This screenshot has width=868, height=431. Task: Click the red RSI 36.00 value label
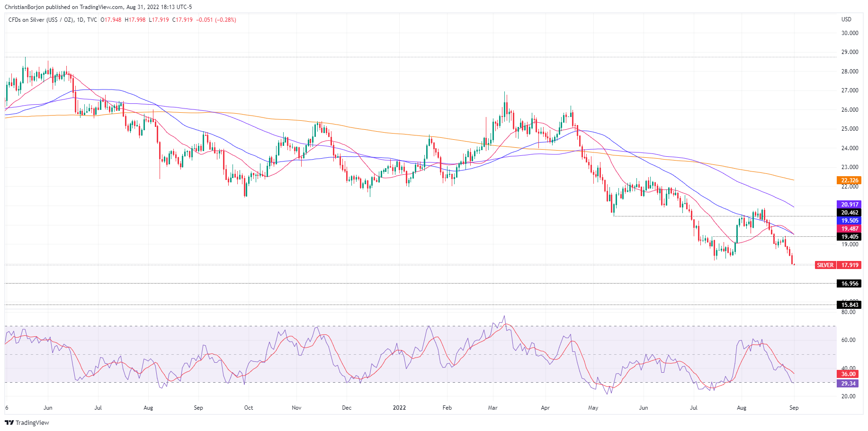click(848, 374)
